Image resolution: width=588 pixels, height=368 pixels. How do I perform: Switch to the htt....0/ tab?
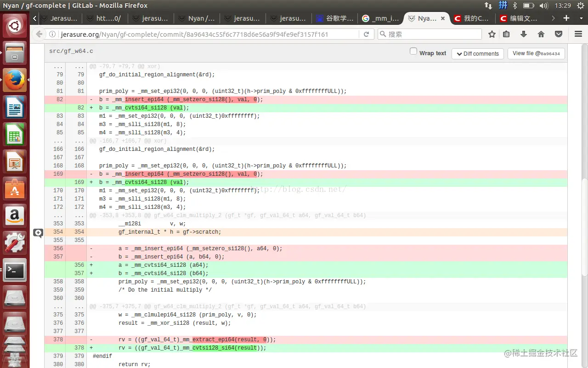coord(105,18)
